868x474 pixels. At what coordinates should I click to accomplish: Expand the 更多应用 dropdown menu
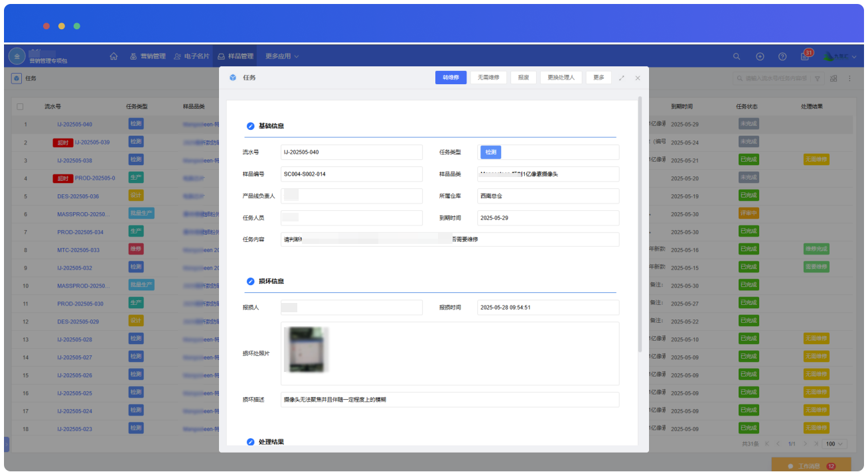pos(282,56)
